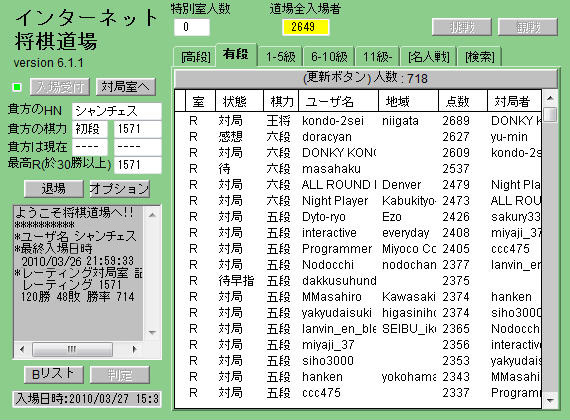Open the オプション options button

coord(120,189)
